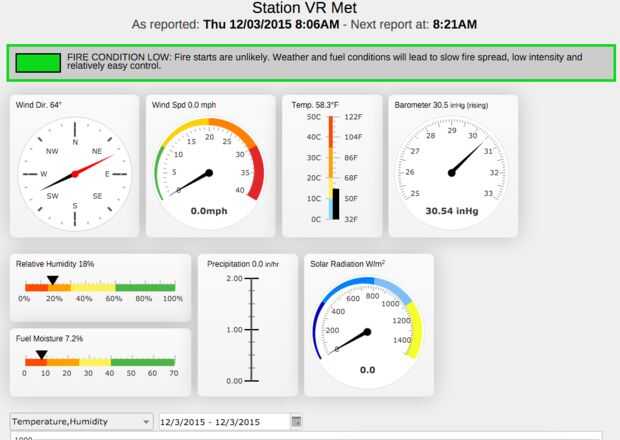Click the 'Wind Dir. 64°' label
Viewport: 620px width, 440px height.
(x=39, y=105)
